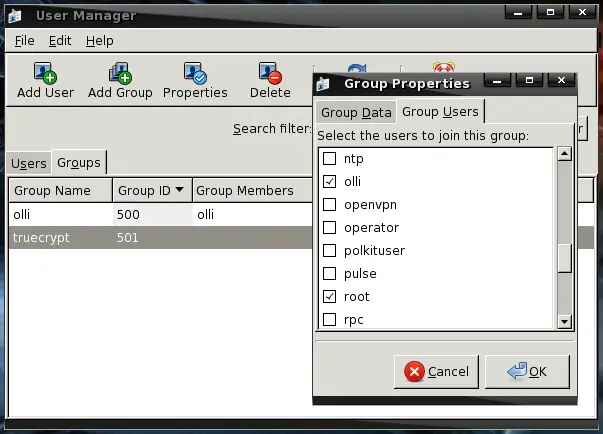This screenshot has height=434, width=603.
Task: Select the Groups tab
Action: [x=79, y=163]
